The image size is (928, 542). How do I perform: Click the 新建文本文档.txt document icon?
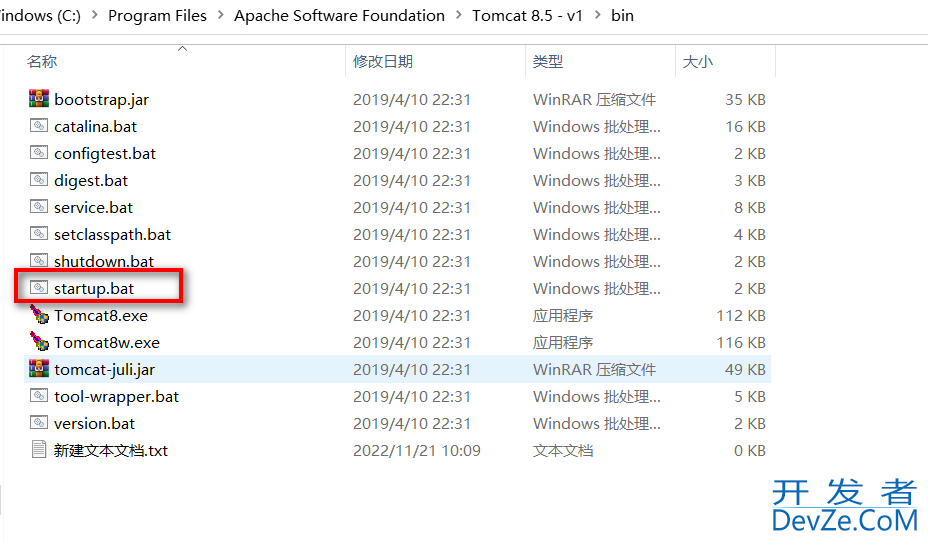(x=39, y=450)
